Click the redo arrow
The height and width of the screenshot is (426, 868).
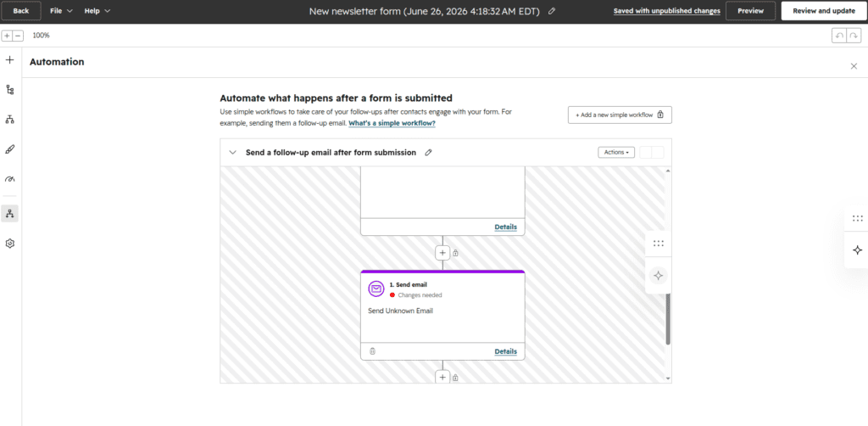pyautogui.click(x=854, y=36)
